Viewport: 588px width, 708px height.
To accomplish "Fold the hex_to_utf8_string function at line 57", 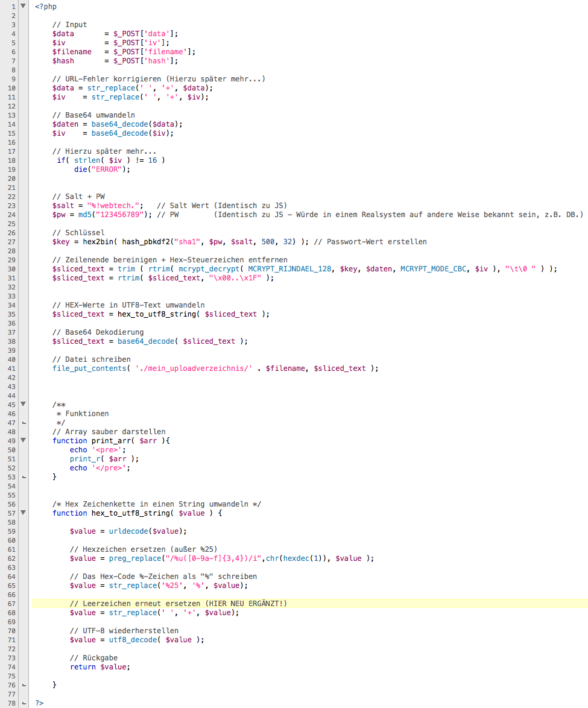I will (23, 513).
